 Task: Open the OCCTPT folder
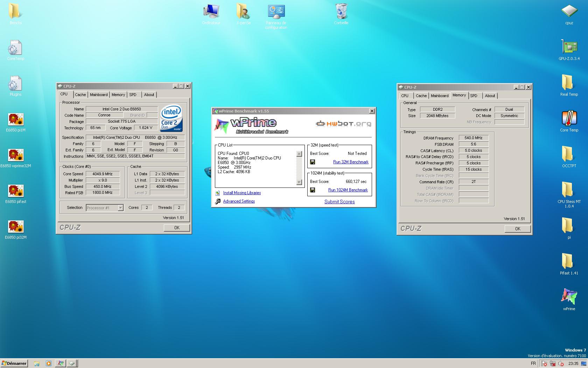pos(569,157)
